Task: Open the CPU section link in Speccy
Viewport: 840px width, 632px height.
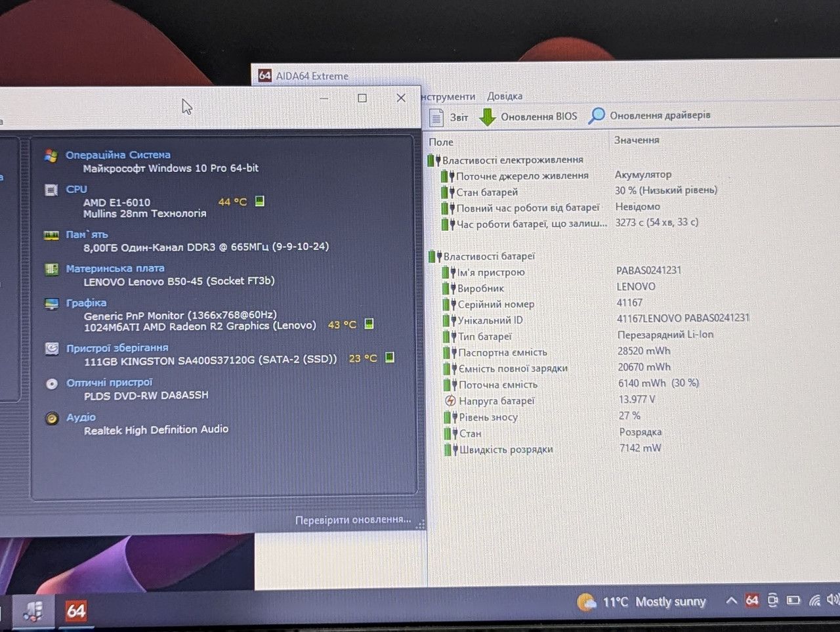Action: (x=76, y=189)
